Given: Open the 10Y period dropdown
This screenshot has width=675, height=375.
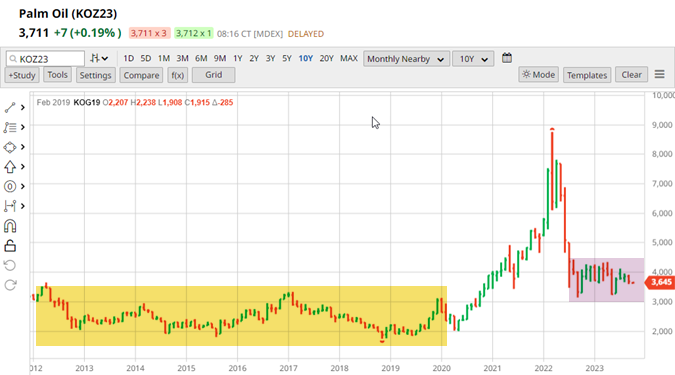Looking at the screenshot, I should (473, 59).
